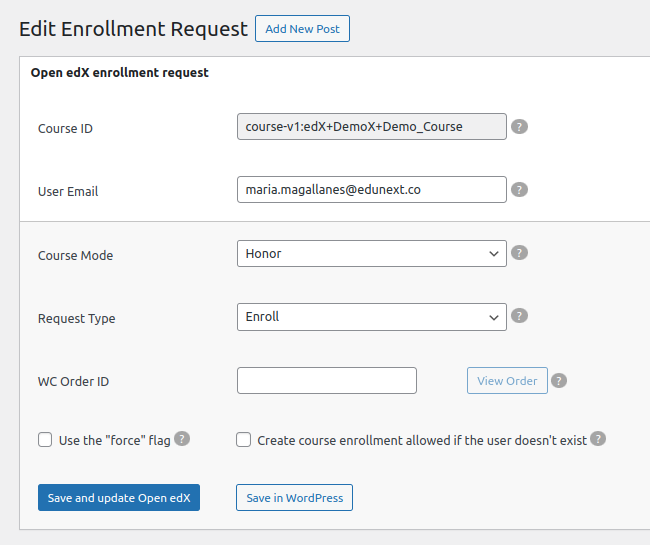Screen dimensions: 650x545
Task: Focus the Course ID input field
Action: click(x=371, y=126)
